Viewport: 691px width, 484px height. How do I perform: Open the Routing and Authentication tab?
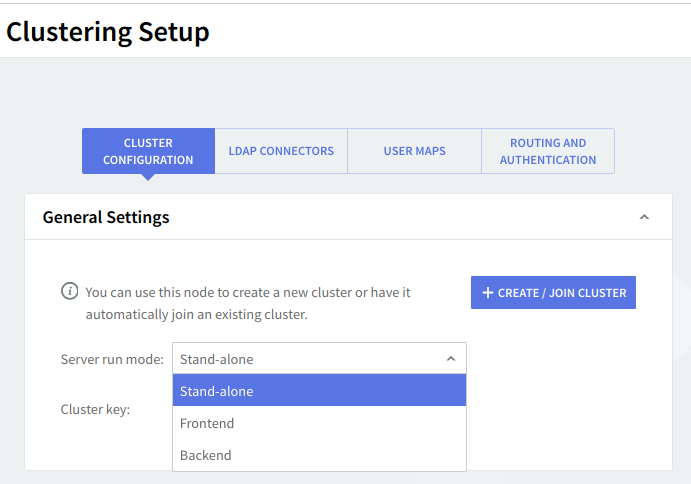click(x=548, y=151)
